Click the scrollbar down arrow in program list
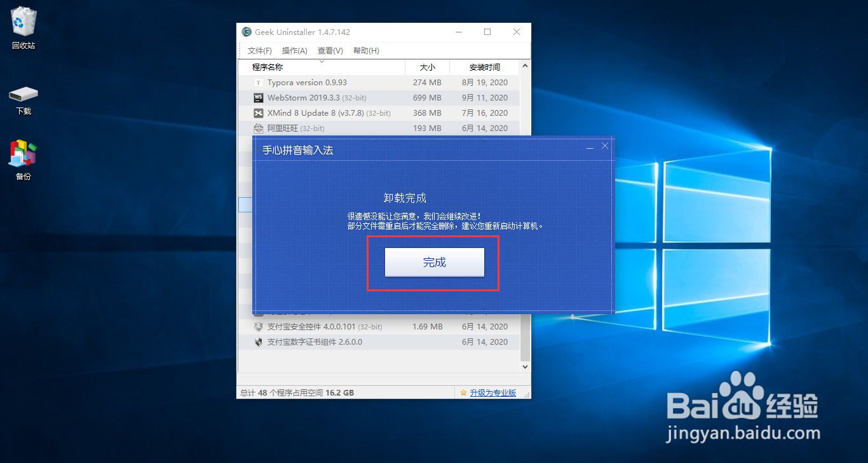The image size is (868, 463). (525, 366)
